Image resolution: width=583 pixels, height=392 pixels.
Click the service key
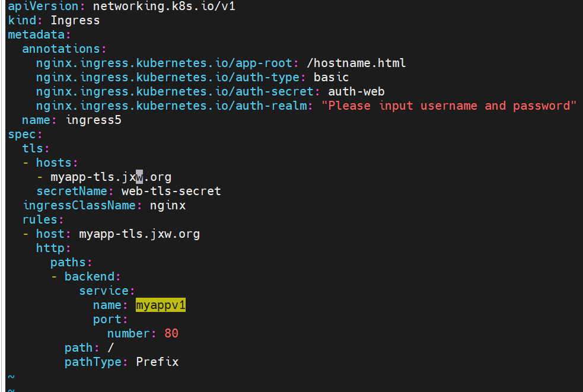[x=104, y=291]
